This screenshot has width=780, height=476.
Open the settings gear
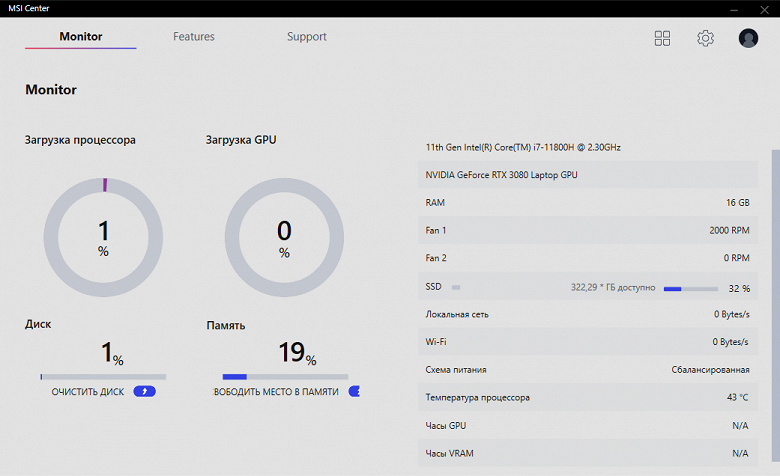pos(705,38)
